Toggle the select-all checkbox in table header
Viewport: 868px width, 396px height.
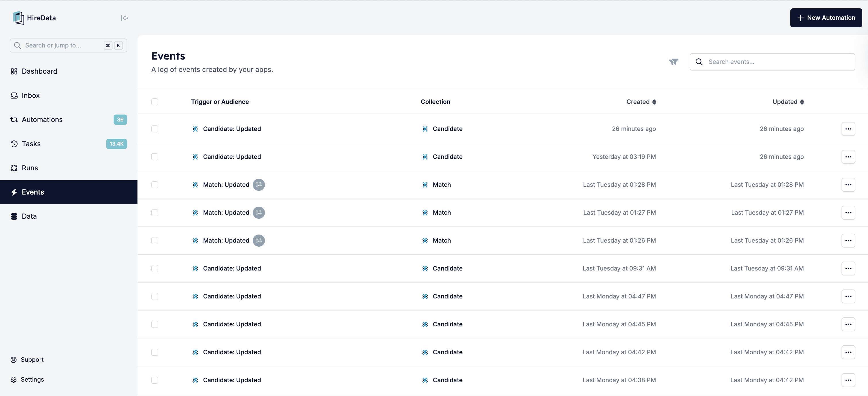(x=155, y=102)
